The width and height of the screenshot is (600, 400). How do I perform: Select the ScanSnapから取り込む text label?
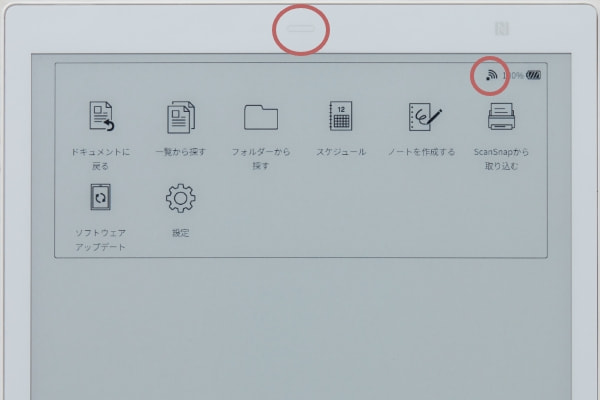[502, 158]
